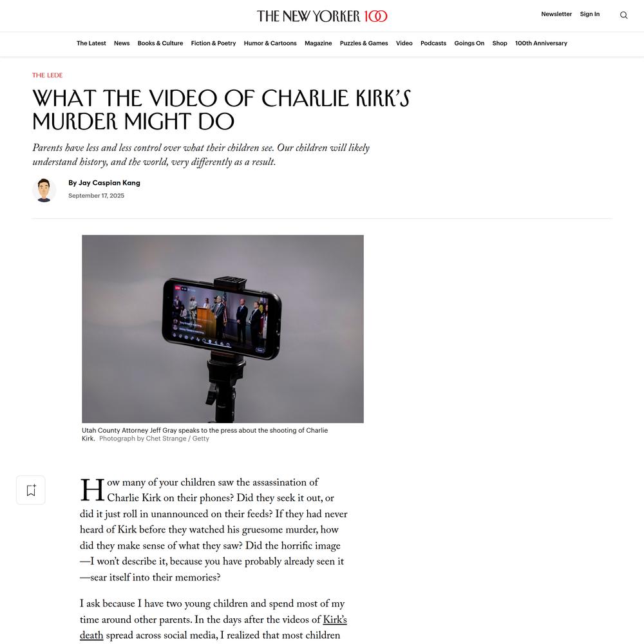
Task: Select Goings On in navigation bar
Action: 469,43
